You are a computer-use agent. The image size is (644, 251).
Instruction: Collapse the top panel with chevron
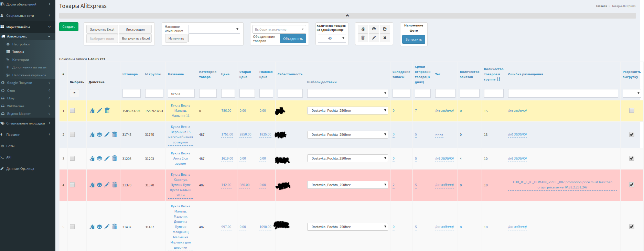tap(347, 15)
